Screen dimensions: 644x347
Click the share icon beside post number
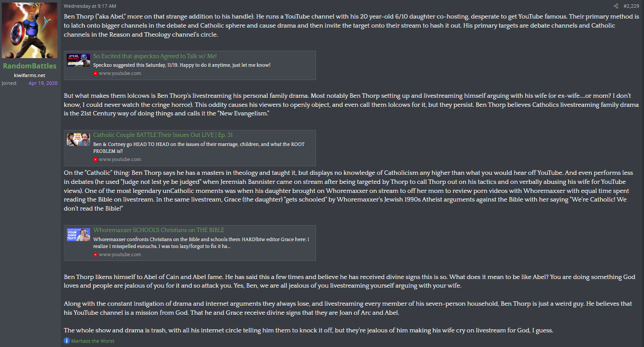pyautogui.click(x=616, y=6)
